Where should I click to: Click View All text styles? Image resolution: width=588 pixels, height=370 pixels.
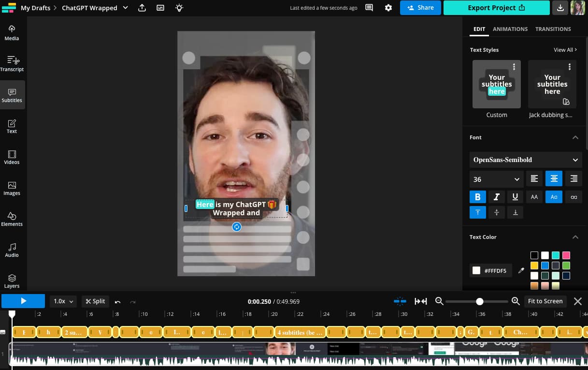pyautogui.click(x=565, y=50)
